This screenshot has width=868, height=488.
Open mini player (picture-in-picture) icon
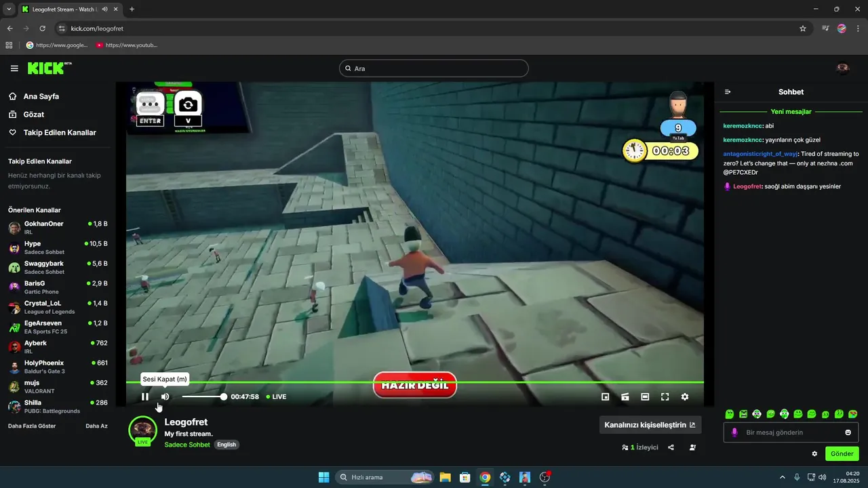coord(606,396)
